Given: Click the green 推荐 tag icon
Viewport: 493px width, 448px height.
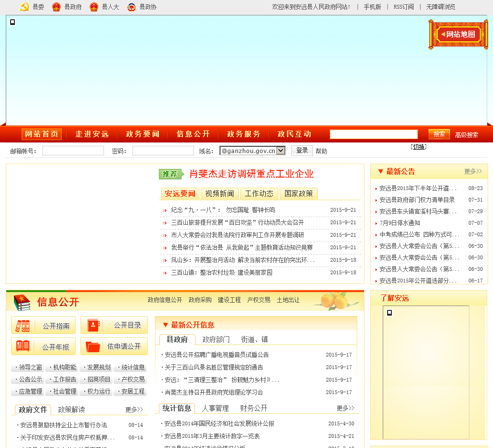Looking at the screenshot, I should pyautogui.click(x=171, y=174).
